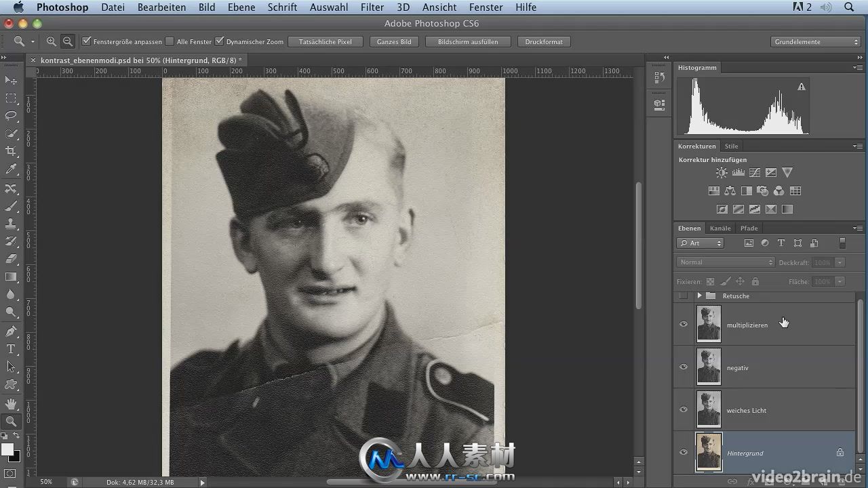Screen dimensions: 868x488
Task: Select the Crop tool
Action: pos(11,151)
